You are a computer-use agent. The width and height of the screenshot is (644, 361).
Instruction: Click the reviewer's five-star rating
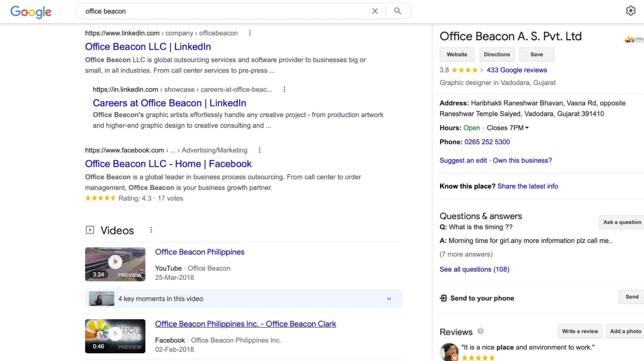(478, 358)
